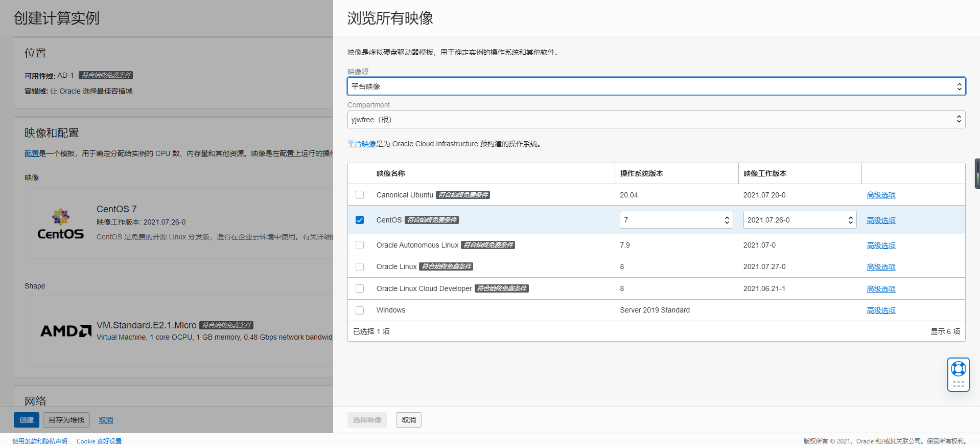Screen dimensions: 980x446
Task: Click Server 2019 Standard version text
Action: pyautogui.click(x=655, y=310)
